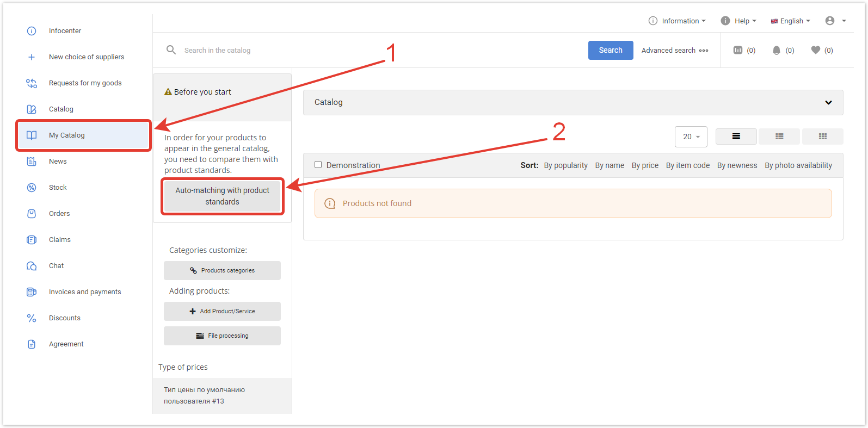Click the Agreement document icon
The width and height of the screenshot is (868, 428).
pyautogui.click(x=32, y=344)
